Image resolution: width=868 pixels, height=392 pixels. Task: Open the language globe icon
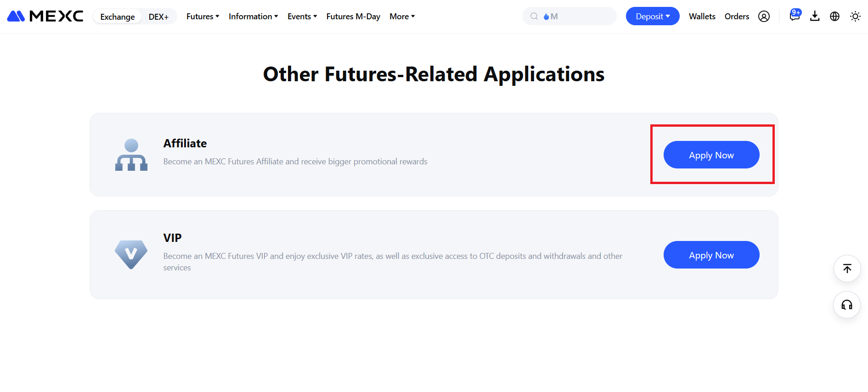pyautogui.click(x=834, y=17)
